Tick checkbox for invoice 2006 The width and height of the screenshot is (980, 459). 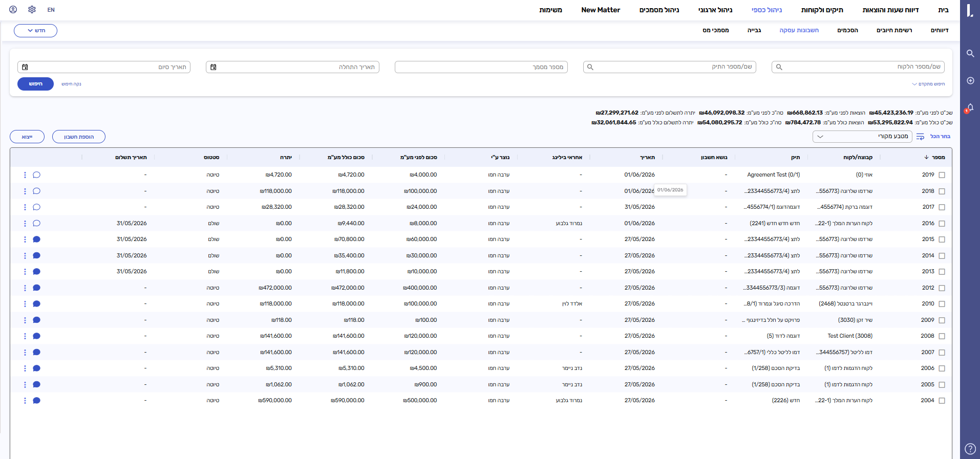point(942,368)
